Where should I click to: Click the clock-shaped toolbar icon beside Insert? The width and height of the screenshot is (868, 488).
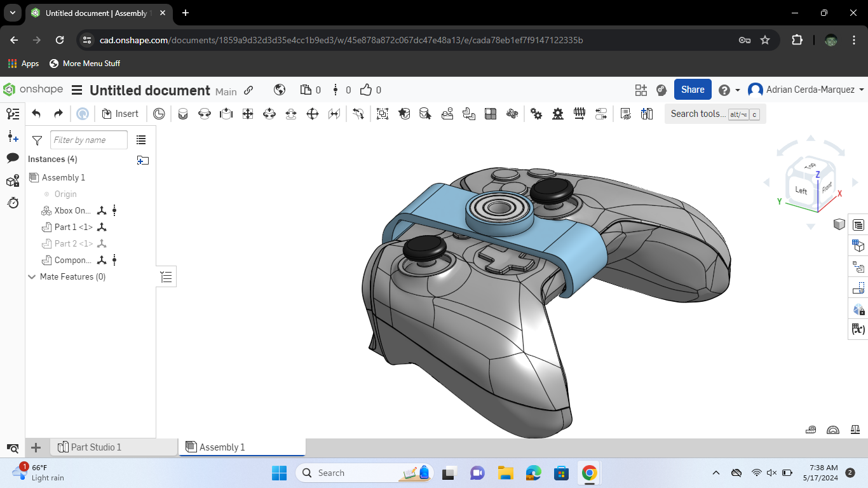159,114
